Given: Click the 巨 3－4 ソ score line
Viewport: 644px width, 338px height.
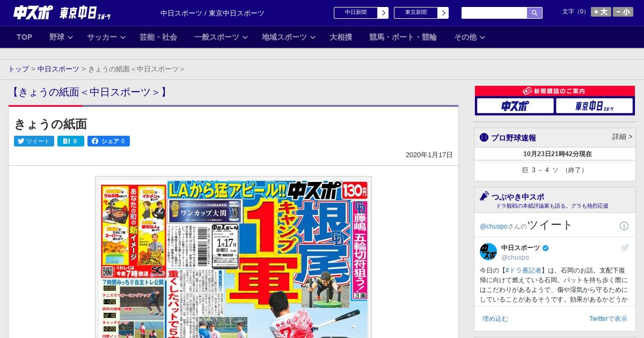Looking at the screenshot, I should [554, 170].
